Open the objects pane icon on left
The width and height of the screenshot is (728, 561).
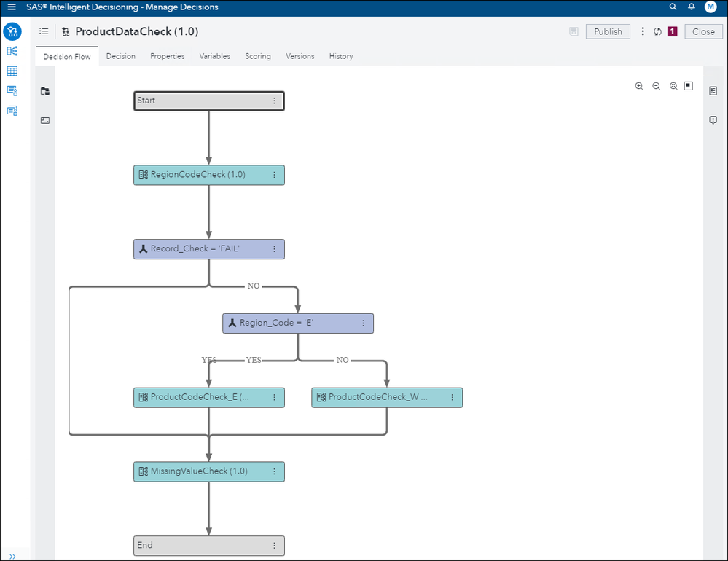click(x=45, y=91)
